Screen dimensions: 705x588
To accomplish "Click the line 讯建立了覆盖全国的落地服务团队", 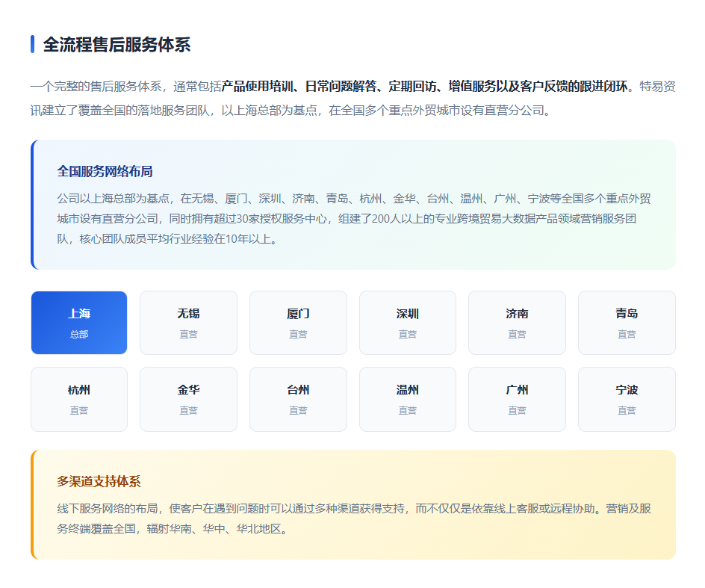I will [x=291, y=111].
